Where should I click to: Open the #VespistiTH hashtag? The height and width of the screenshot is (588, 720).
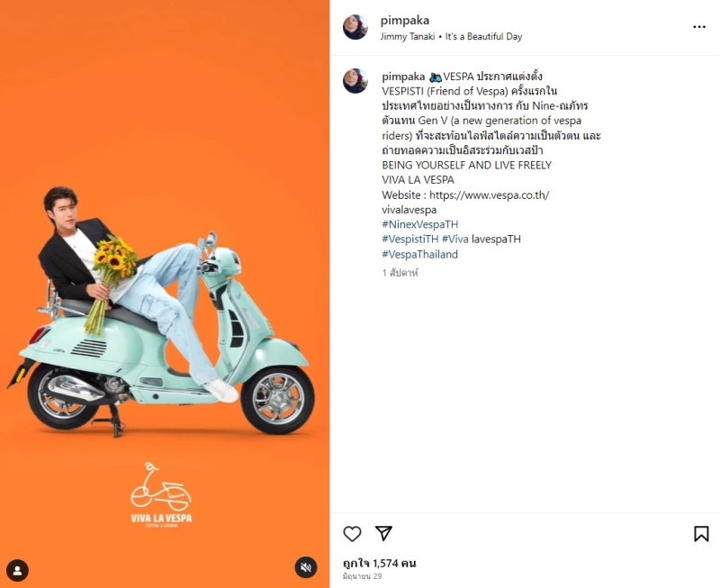(410, 239)
